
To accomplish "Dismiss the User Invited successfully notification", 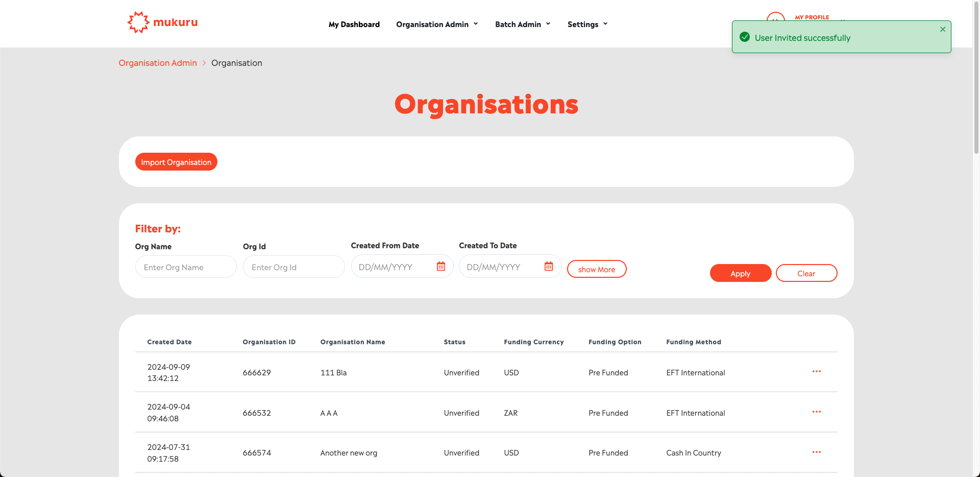I will [942, 30].
